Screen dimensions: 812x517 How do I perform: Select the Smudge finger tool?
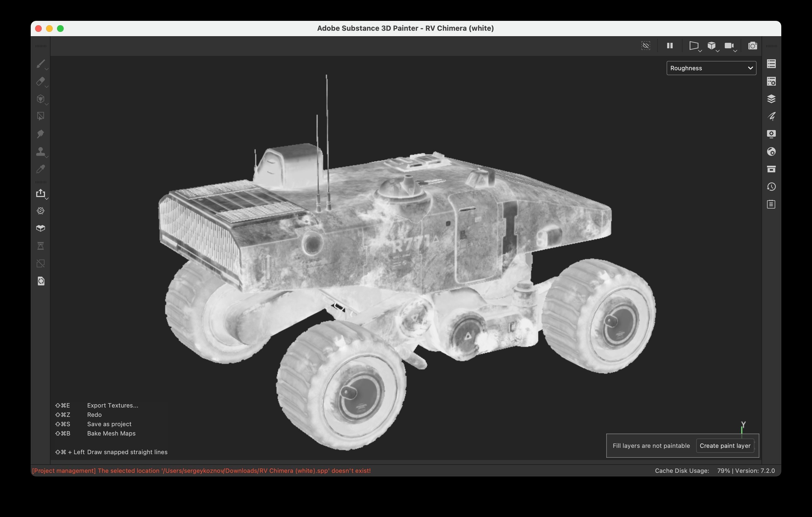click(x=41, y=134)
